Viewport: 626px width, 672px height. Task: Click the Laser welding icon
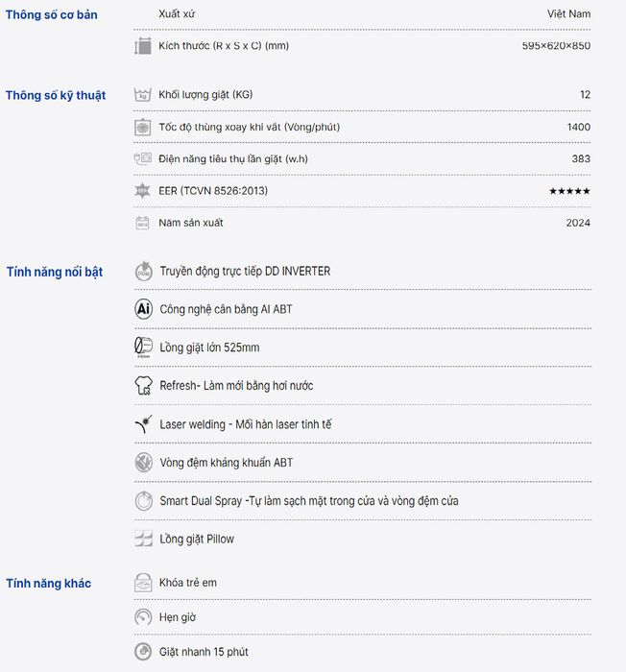click(144, 424)
